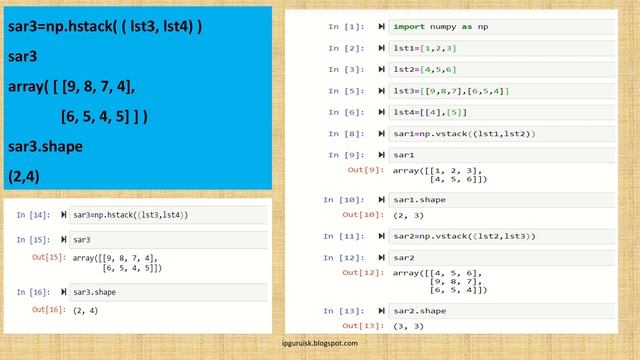Click the sar1.shape code cell
Viewport: 640px width, 360px height.
tap(502, 200)
